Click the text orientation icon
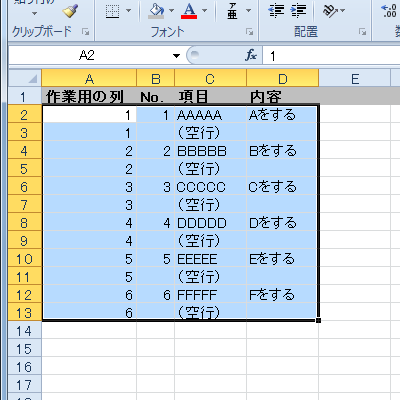 click(330, 11)
